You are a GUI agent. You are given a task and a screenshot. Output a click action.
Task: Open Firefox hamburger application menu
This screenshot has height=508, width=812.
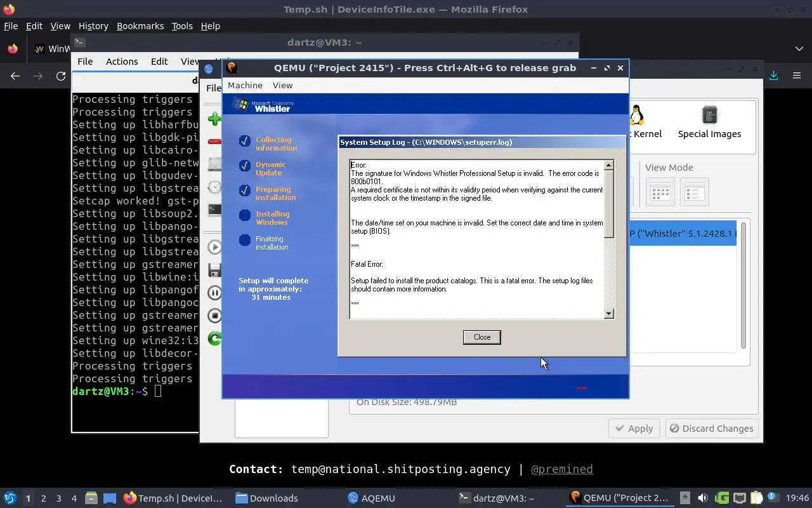click(797, 76)
